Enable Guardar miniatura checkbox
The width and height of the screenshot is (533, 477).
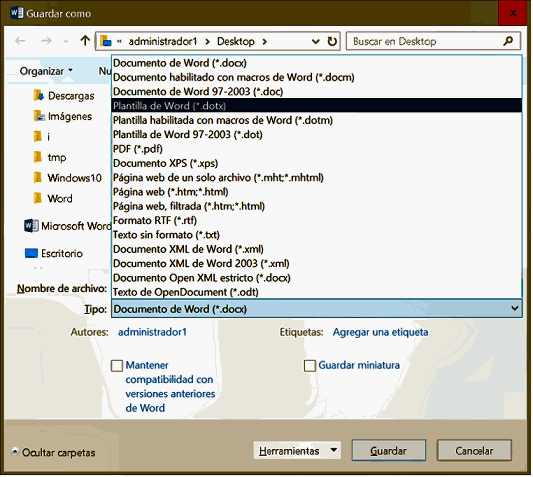tap(310, 366)
